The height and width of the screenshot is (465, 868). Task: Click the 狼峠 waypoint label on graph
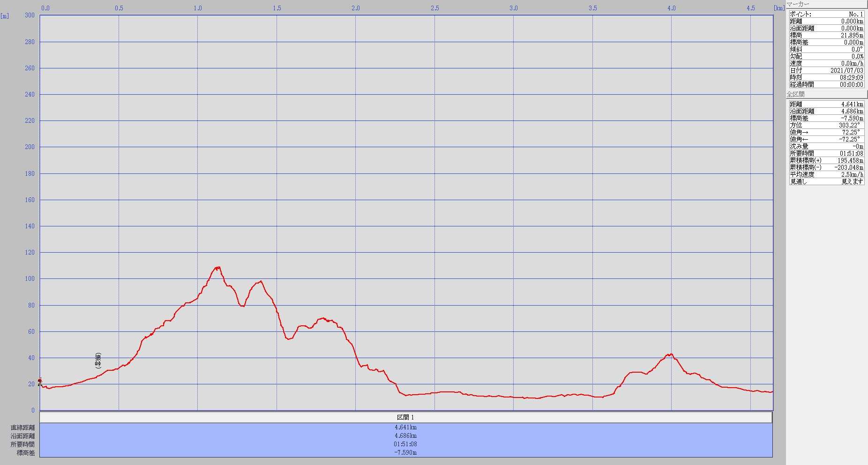point(98,361)
